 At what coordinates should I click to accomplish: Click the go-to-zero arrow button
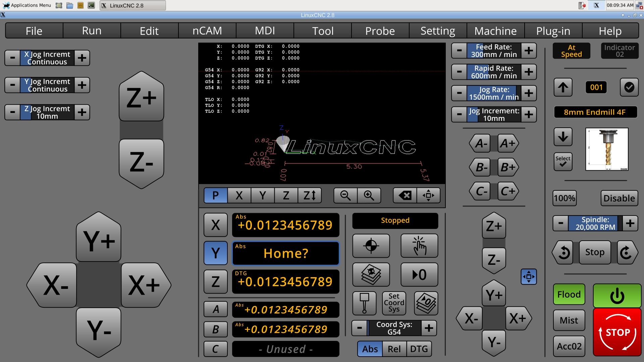point(419,275)
